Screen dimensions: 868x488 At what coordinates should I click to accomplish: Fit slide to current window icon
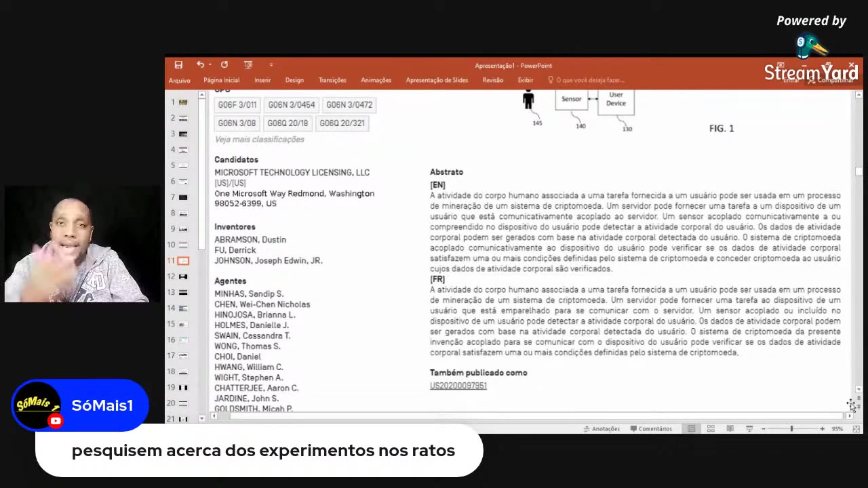856,429
